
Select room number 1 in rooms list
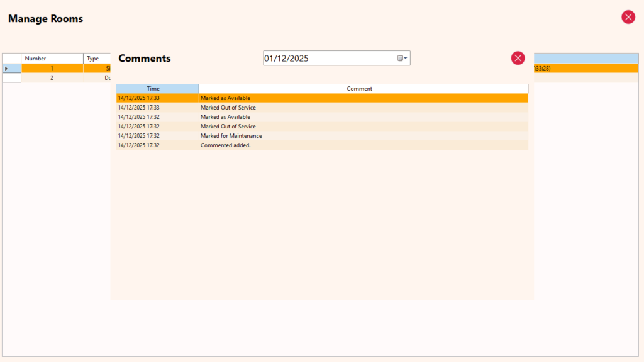pos(52,68)
